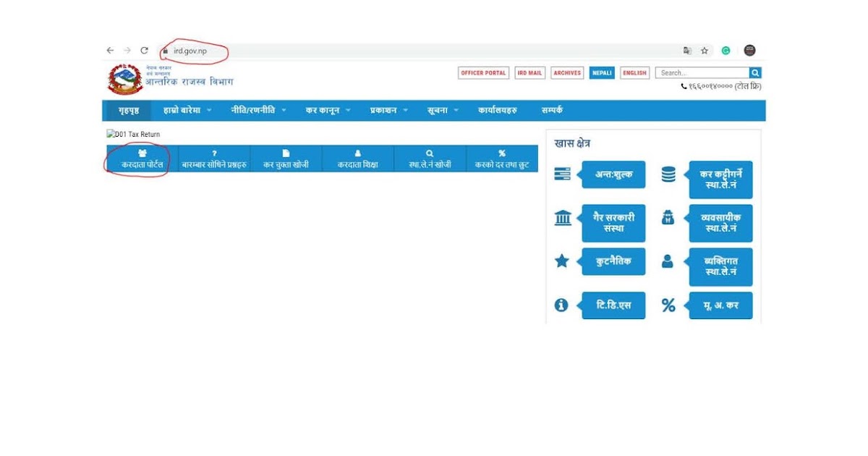Click the व्यवसायीक स्था.ले.नं button
868x456 pixels.
click(720, 223)
